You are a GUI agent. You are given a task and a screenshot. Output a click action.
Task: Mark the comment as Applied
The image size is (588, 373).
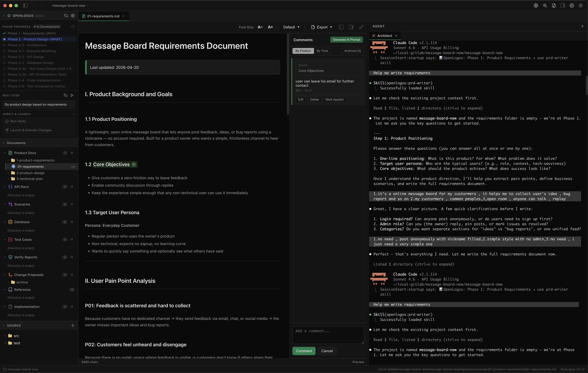pos(334,100)
